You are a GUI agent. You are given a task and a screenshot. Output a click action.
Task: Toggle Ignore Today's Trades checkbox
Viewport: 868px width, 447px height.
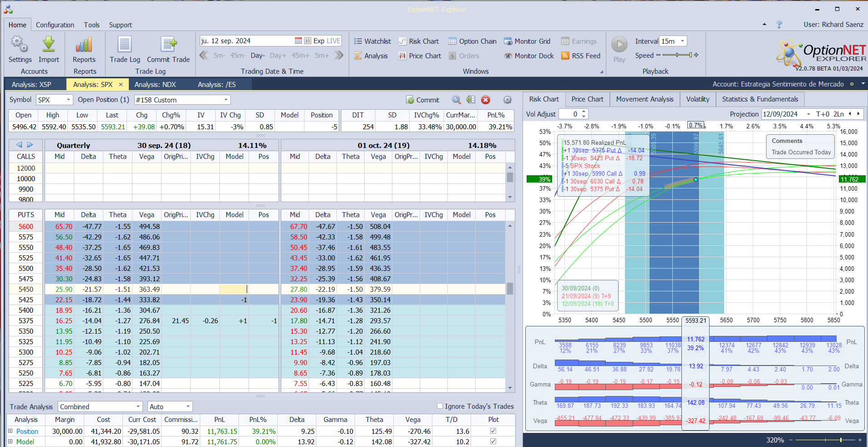[x=440, y=406]
